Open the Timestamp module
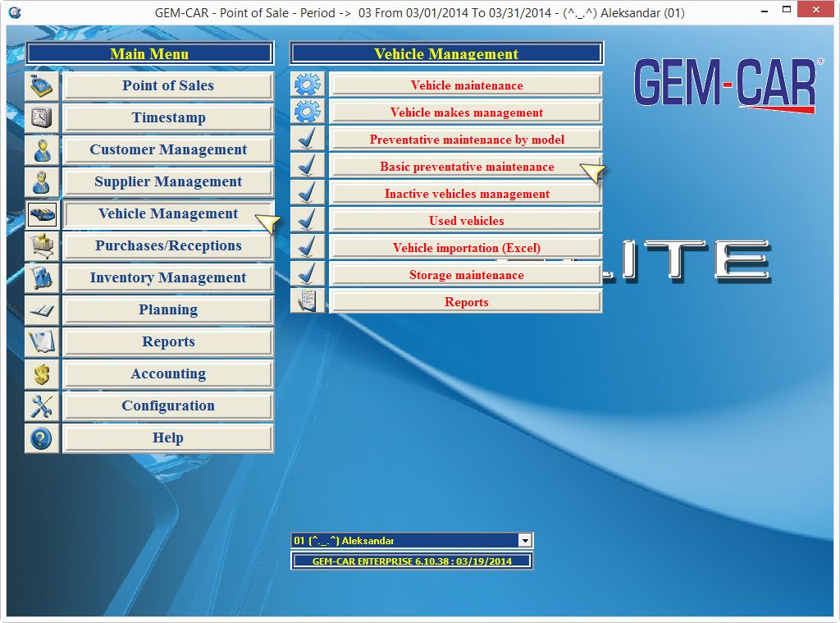The image size is (840, 623). (168, 118)
